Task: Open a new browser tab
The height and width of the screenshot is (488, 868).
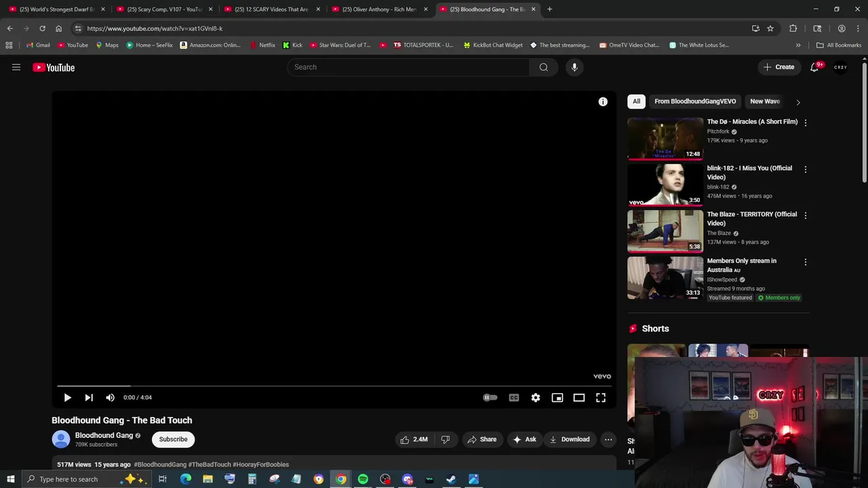Action: (x=550, y=9)
